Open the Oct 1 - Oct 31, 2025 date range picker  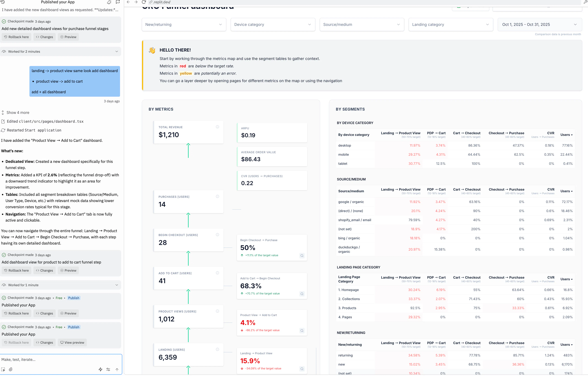coord(540,24)
